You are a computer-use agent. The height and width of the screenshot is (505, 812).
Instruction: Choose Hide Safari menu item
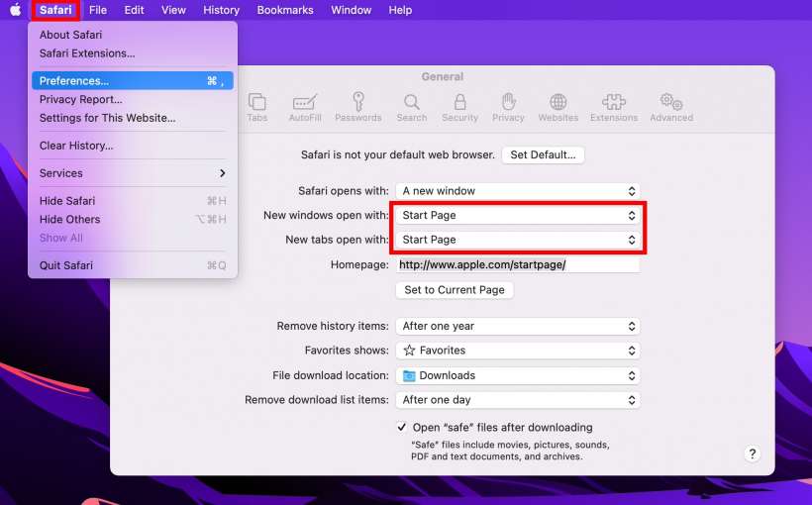(x=133, y=201)
